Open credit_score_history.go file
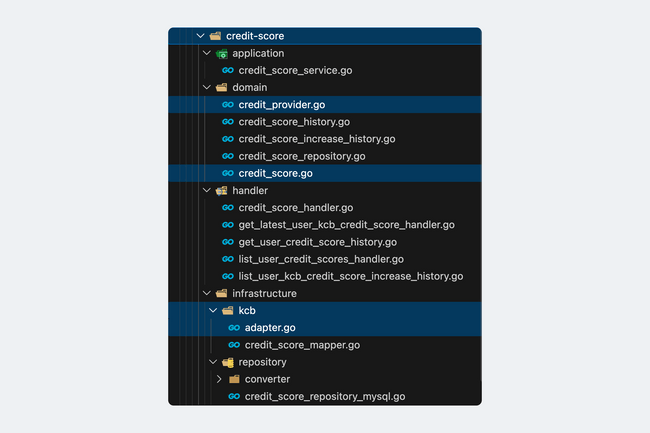This screenshot has height=433, width=650. point(294,122)
